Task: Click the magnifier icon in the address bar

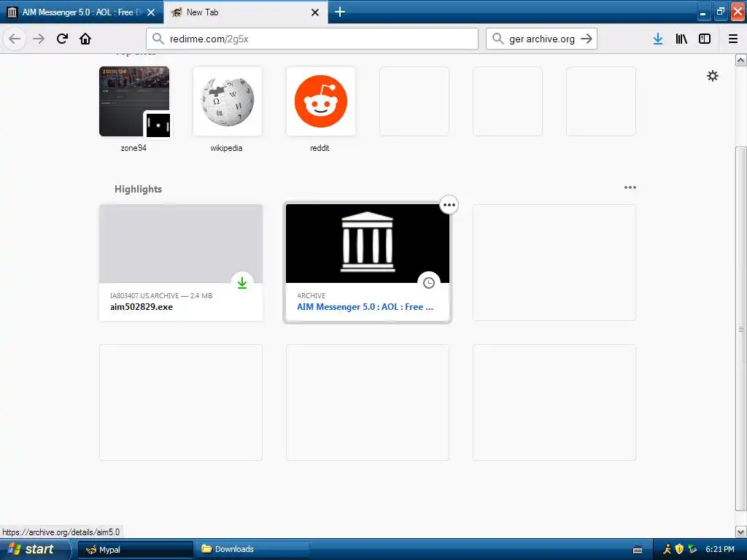Action: coord(158,39)
